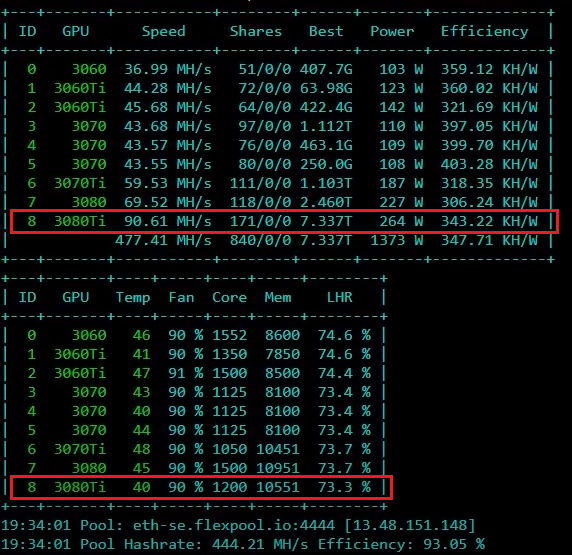Click the 103 W power value

[x=401, y=69]
